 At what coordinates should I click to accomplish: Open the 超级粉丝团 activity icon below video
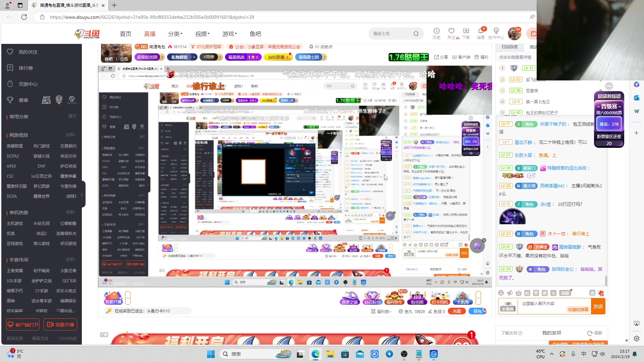click(x=417, y=298)
